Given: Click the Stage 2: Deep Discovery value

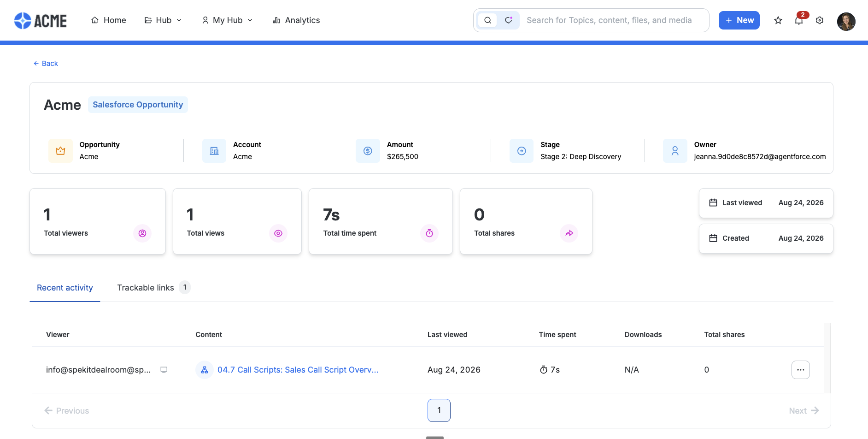Looking at the screenshot, I should point(581,157).
